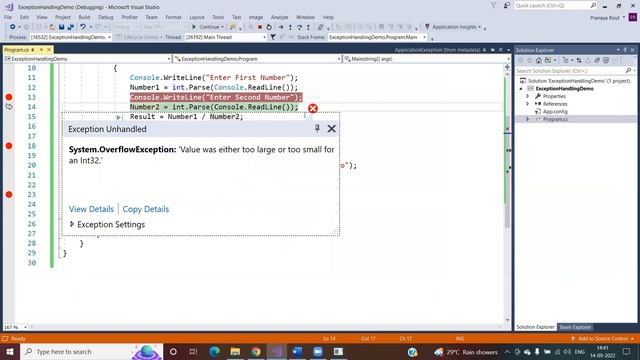Screen dimensions: 640x360
Task: Expand the Exception Settings section
Action: pos(72,224)
